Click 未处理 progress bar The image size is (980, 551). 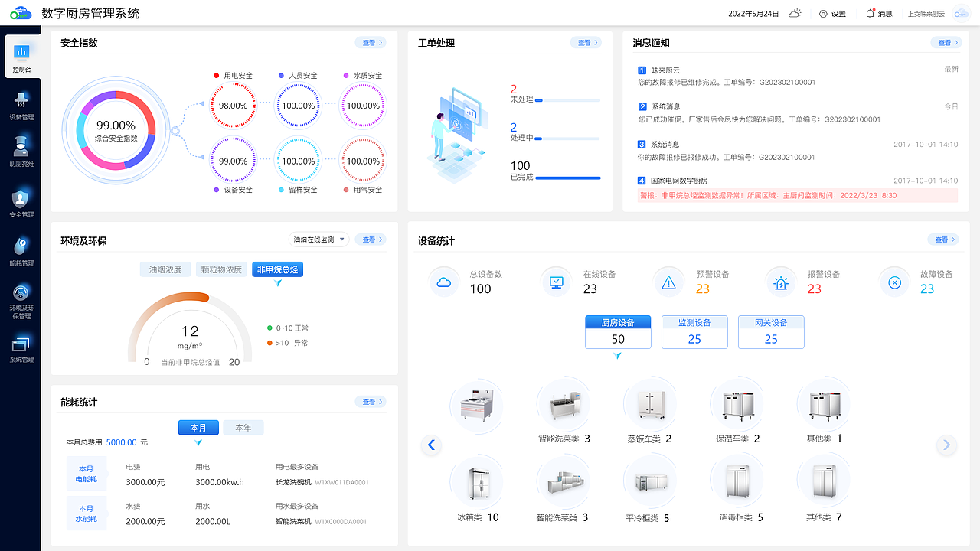pos(567,100)
